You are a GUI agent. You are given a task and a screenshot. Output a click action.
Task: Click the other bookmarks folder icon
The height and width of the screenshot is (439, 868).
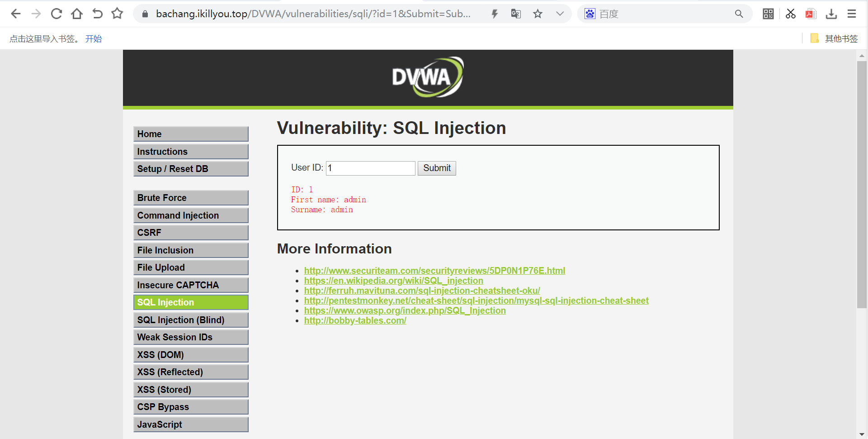[x=815, y=38]
